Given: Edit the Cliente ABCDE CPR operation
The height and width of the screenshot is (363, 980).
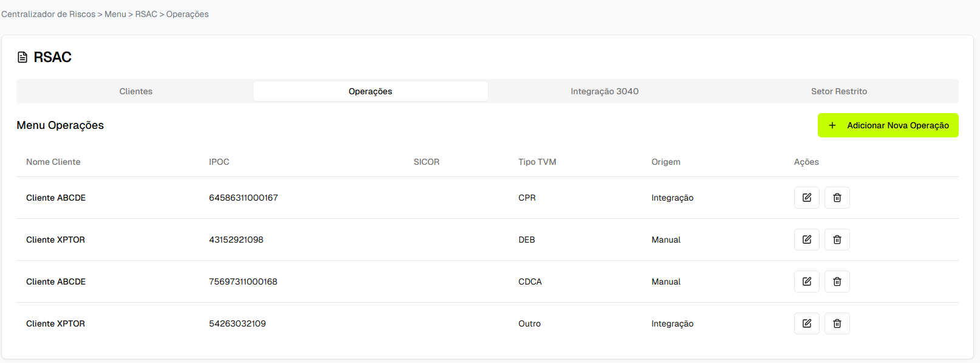Looking at the screenshot, I should (x=806, y=198).
